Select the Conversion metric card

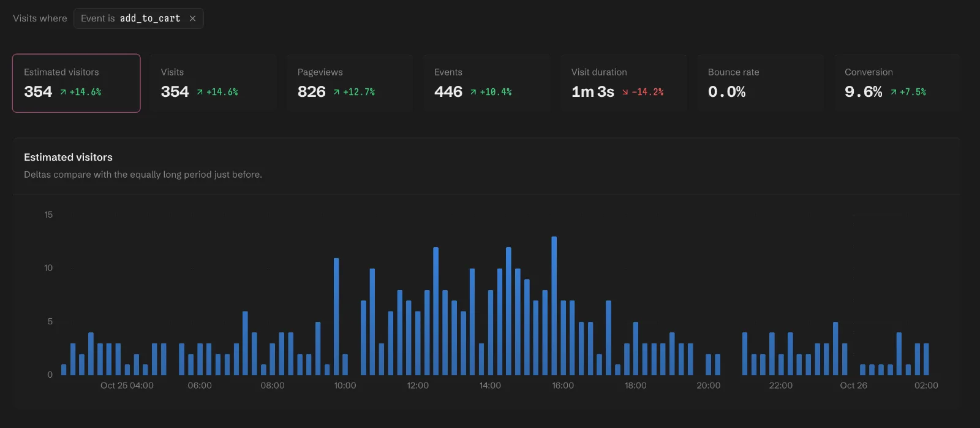(x=897, y=83)
